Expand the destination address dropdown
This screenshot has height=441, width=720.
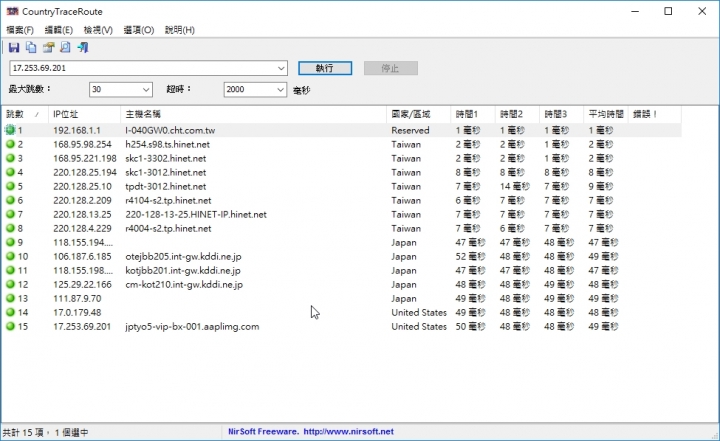coord(284,68)
